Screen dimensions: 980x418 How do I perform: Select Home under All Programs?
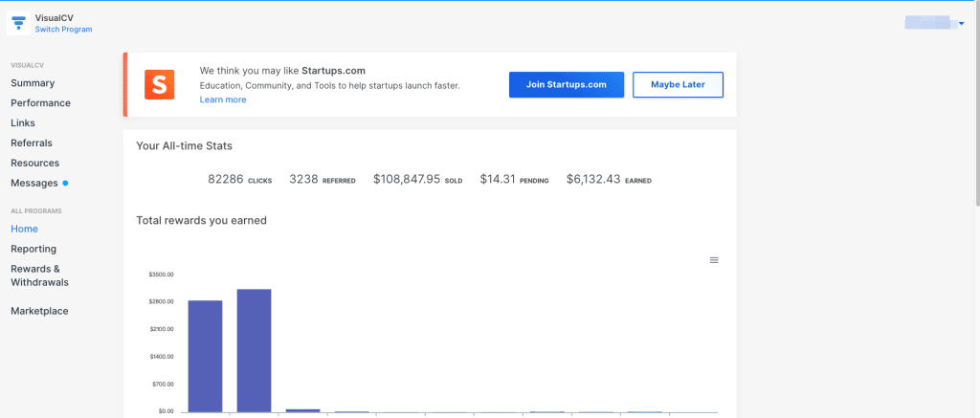click(x=24, y=229)
